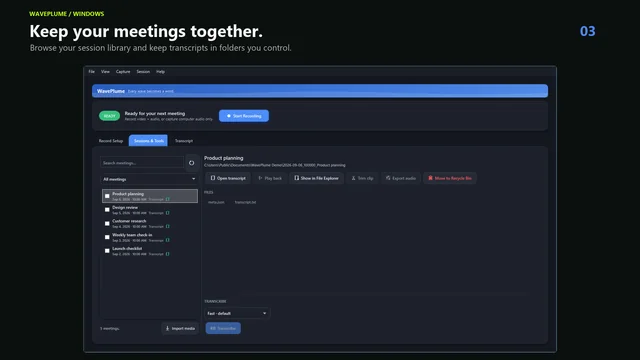Viewport: 640px width, 360px height.
Task: Click the meta.json file entry
Action: tap(216, 202)
